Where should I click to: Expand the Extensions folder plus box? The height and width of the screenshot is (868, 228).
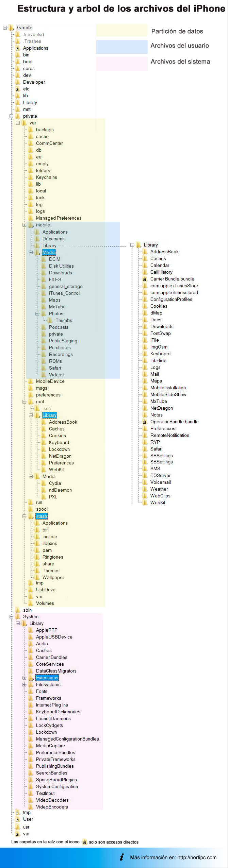[25, 678]
